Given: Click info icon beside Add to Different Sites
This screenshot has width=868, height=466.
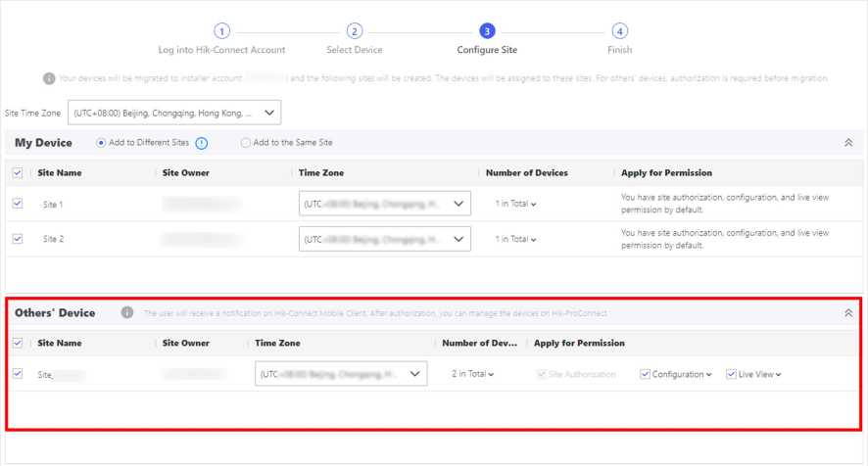Looking at the screenshot, I should point(202,143).
